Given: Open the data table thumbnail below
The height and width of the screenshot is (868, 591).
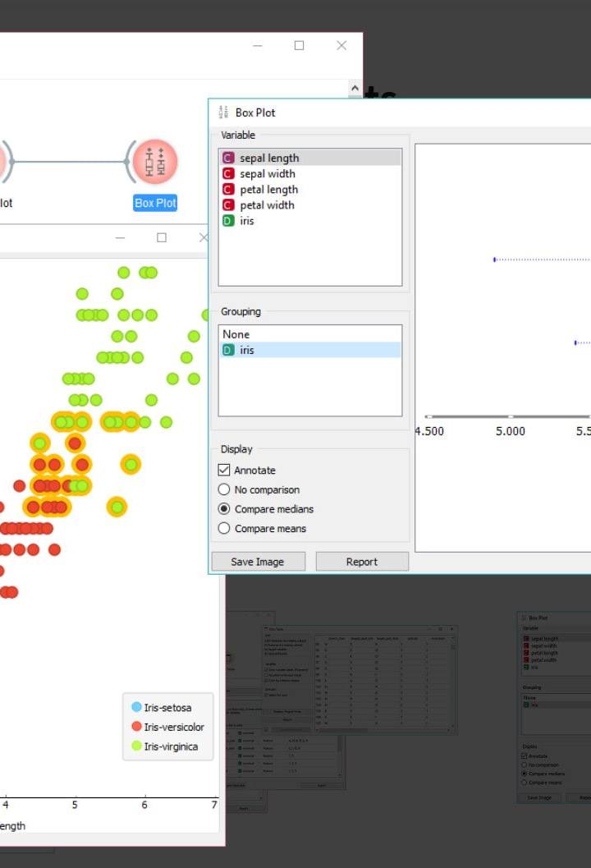Looking at the screenshot, I should pos(360,680).
